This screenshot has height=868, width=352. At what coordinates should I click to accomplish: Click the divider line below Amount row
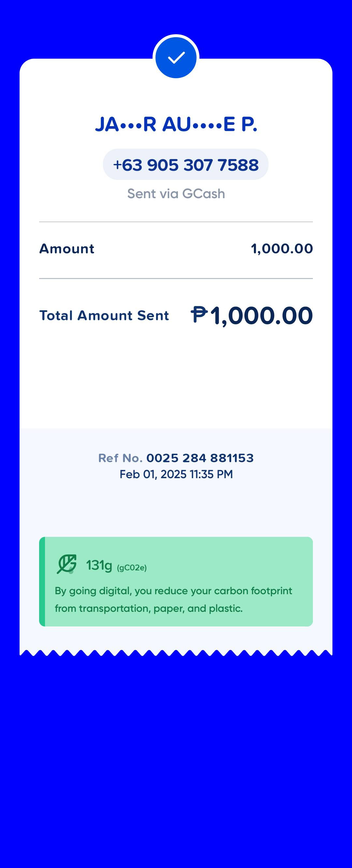(x=176, y=278)
